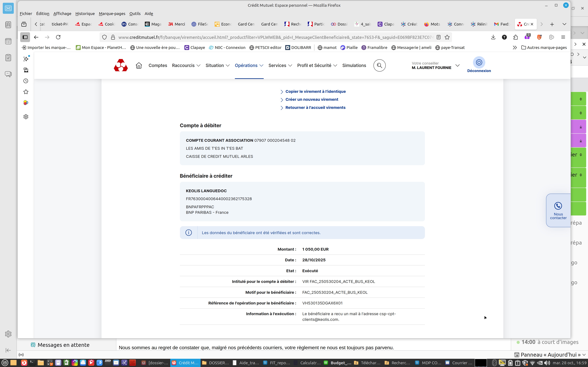The image size is (588, 367).
Task: Expand the Votre conseiller chevron
Action: click(x=458, y=66)
